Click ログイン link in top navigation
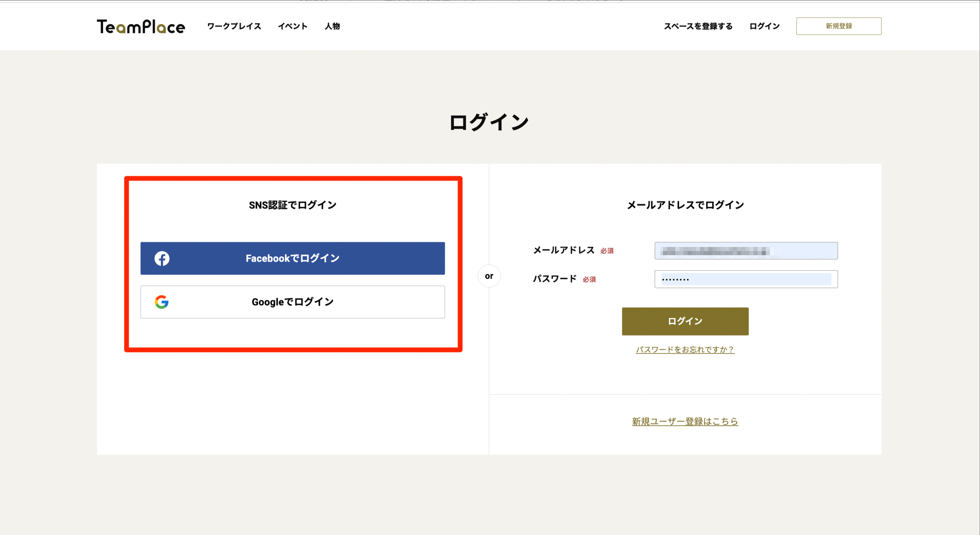 764,26
